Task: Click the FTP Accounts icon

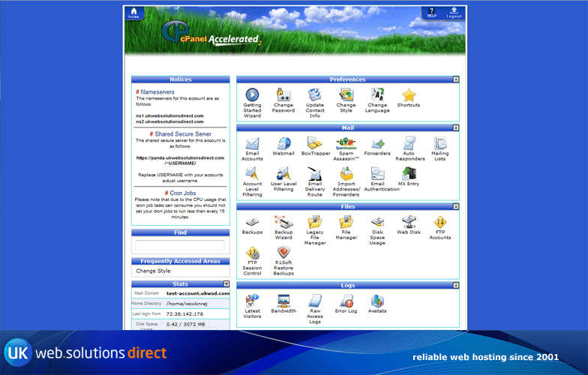Action: click(439, 222)
